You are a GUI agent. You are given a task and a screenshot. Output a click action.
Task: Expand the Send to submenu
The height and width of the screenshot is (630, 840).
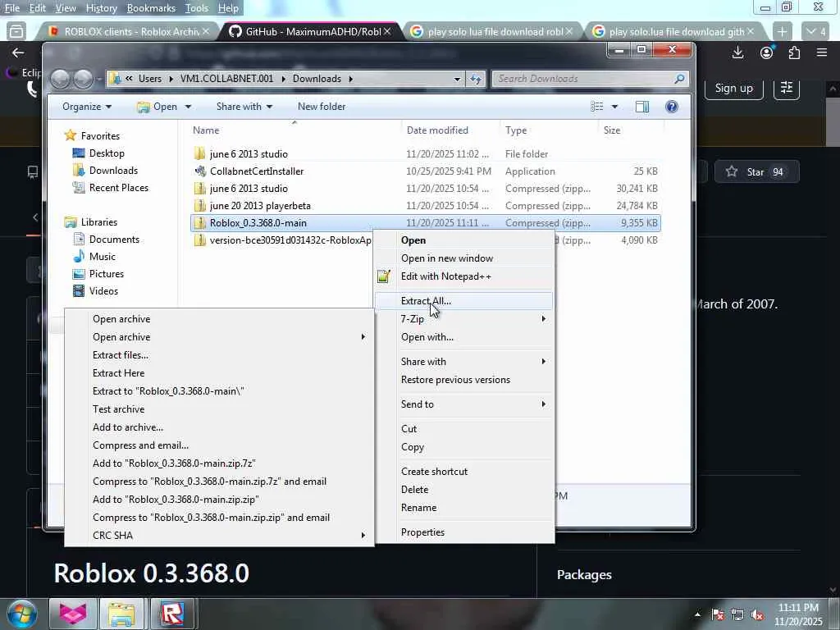[x=544, y=404]
